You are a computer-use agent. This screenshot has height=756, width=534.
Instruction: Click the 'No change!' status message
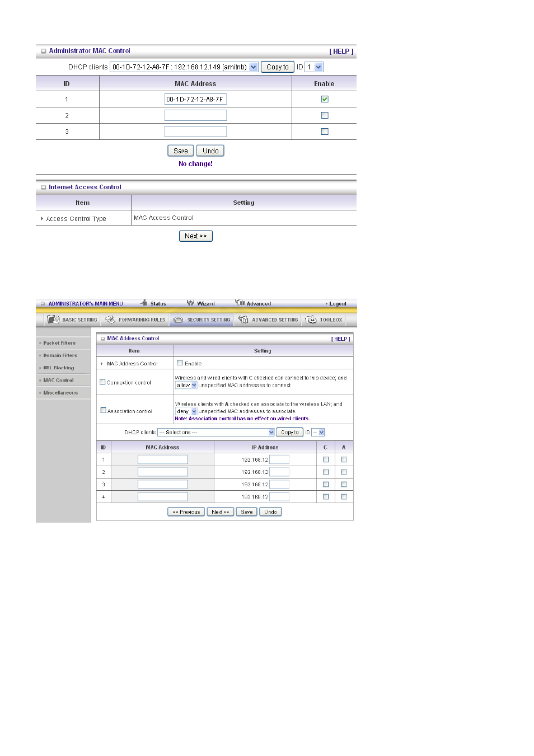click(x=195, y=164)
